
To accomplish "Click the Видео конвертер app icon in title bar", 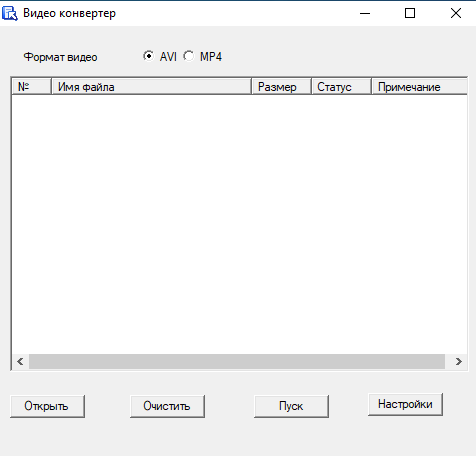I will point(10,13).
